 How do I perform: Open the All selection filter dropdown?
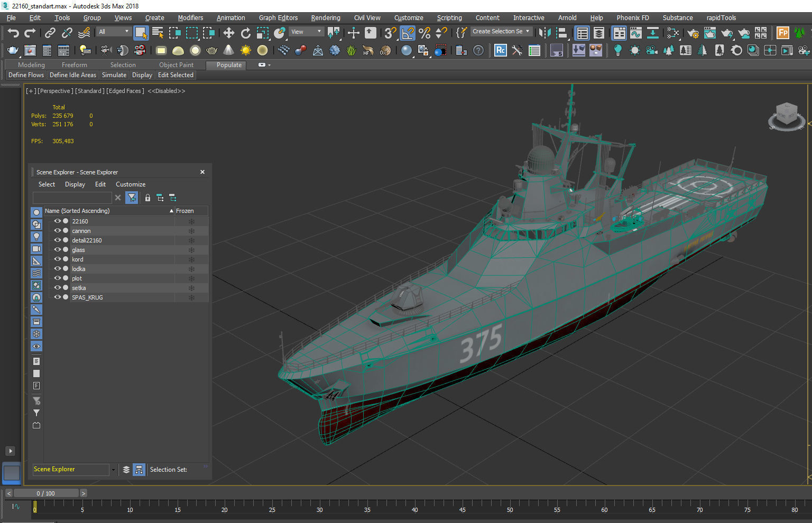pos(114,32)
